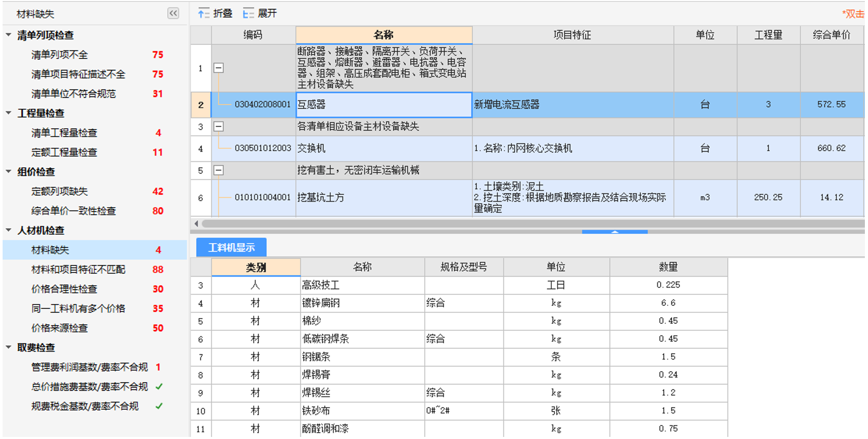Viewport: 868px width, 439px height.
Task: Collapse the 清单列项检查 tree section
Action: point(8,35)
